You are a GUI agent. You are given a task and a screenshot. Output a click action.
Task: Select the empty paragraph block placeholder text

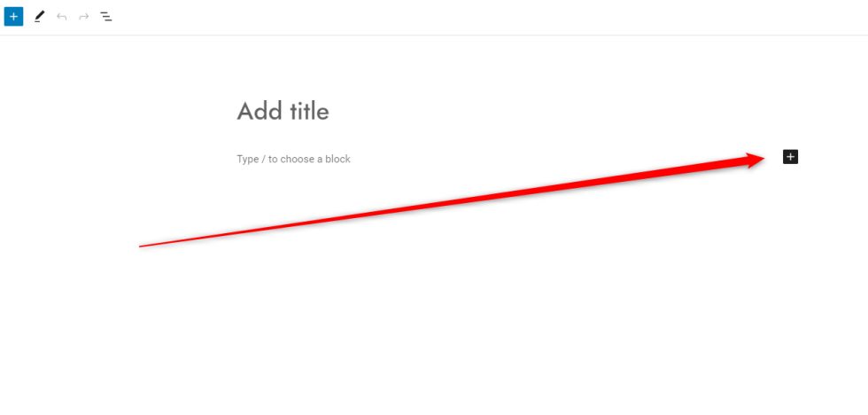pos(293,159)
